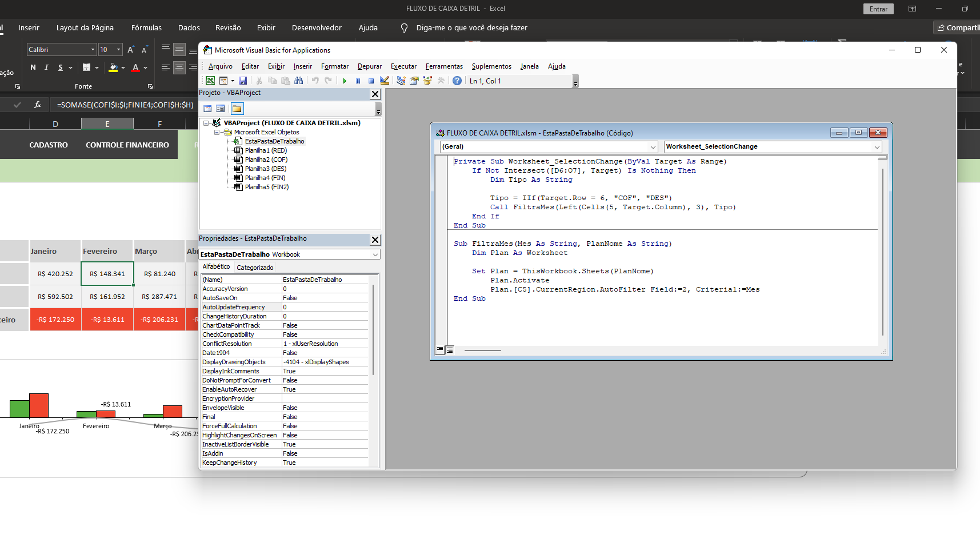The height and width of the screenshot is (554, 980).
Task: Click the Copy icon in VBA toolbar
Action: tap(273, 81)
